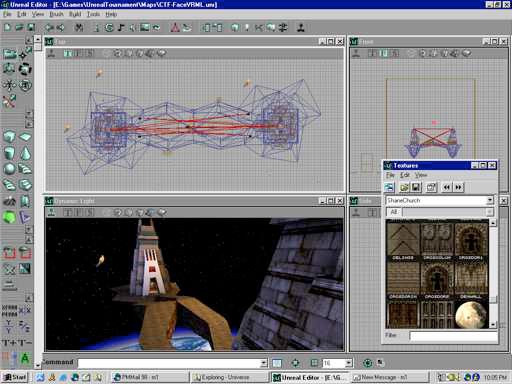Toggle the All filter in Textures browser
Viewport: 512px width, 384px height.
[394, 212]
